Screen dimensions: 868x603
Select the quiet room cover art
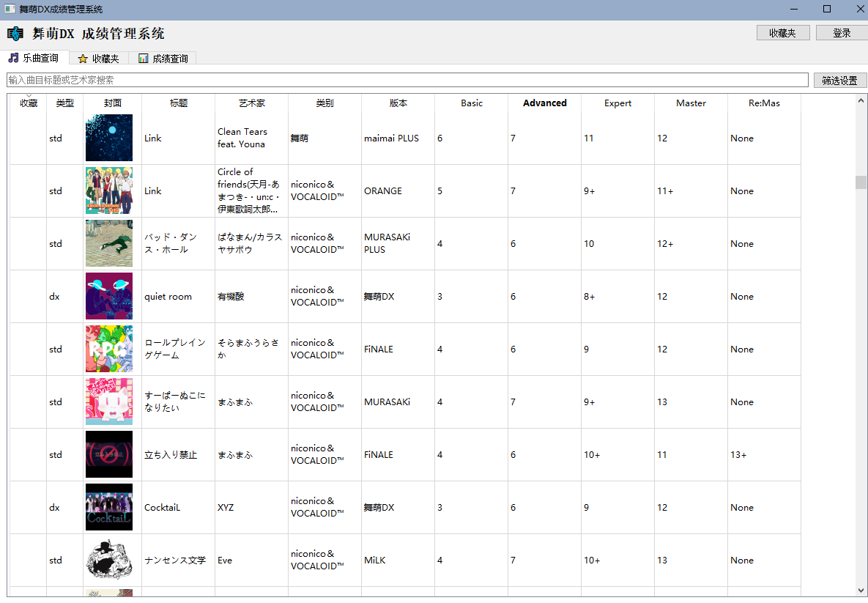pyautogui.click(x=109, y=296)
